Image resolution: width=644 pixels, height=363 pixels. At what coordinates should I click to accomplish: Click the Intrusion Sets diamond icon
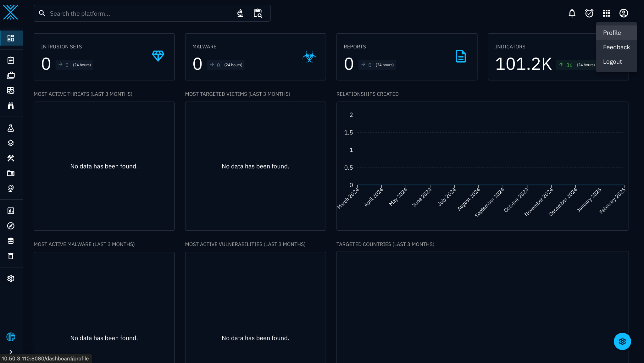[158, 56]
